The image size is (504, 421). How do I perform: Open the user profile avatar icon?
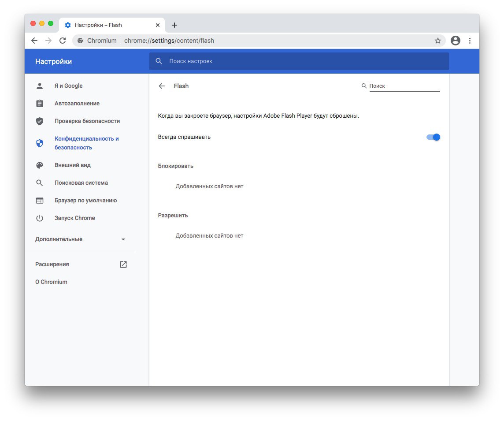pyautogui.click(x=456, y=41)
